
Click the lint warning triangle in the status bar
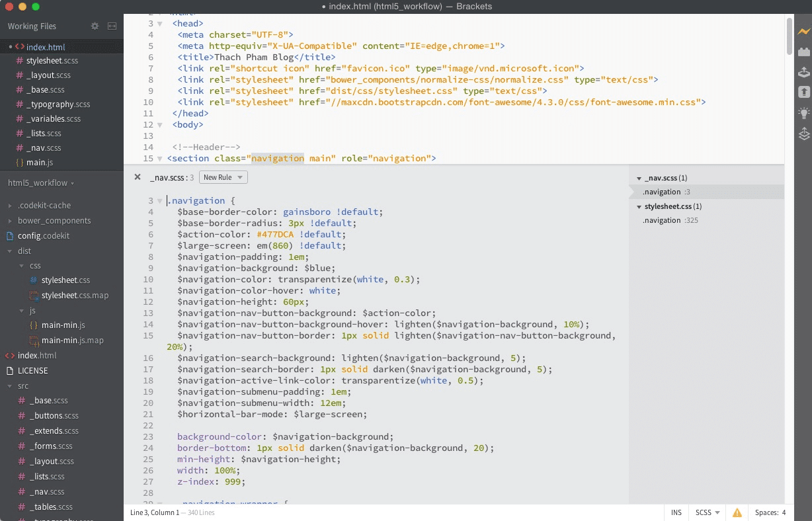(x=737, y=512)
